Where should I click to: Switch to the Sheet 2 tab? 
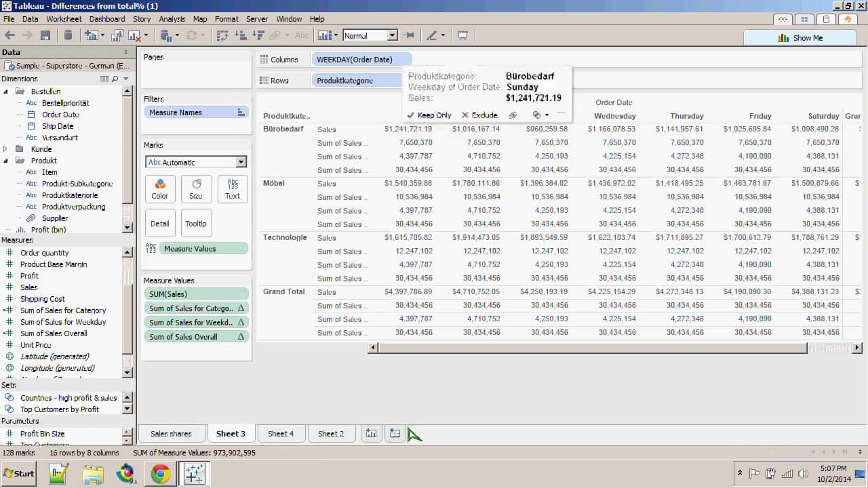331,434
